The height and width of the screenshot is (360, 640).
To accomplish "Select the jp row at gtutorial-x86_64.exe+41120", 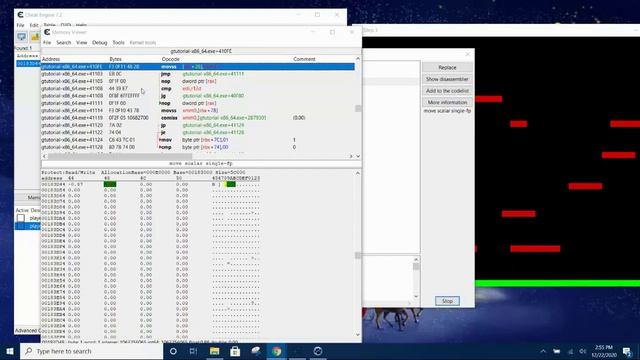I will coord(198,125).
